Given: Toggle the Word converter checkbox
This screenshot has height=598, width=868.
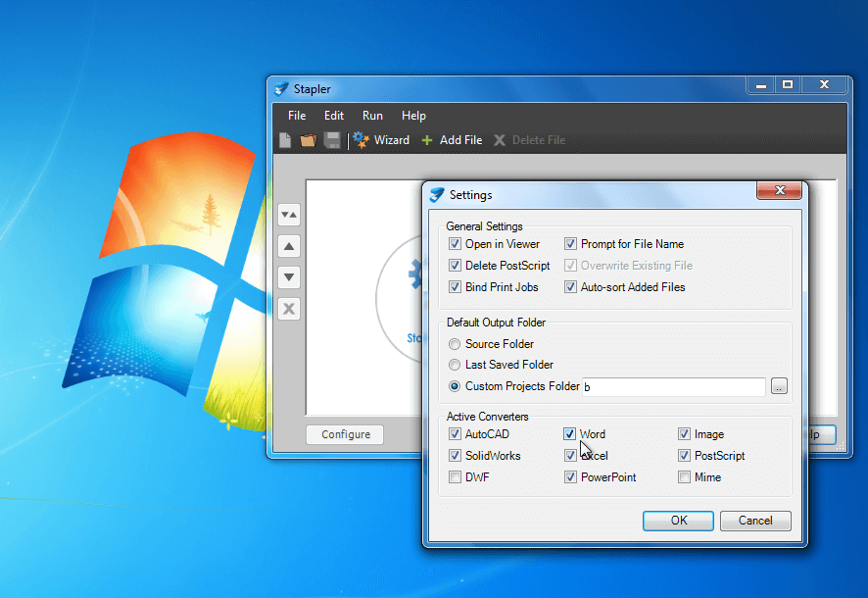Looking at the screenshot, I should [569, 434].
